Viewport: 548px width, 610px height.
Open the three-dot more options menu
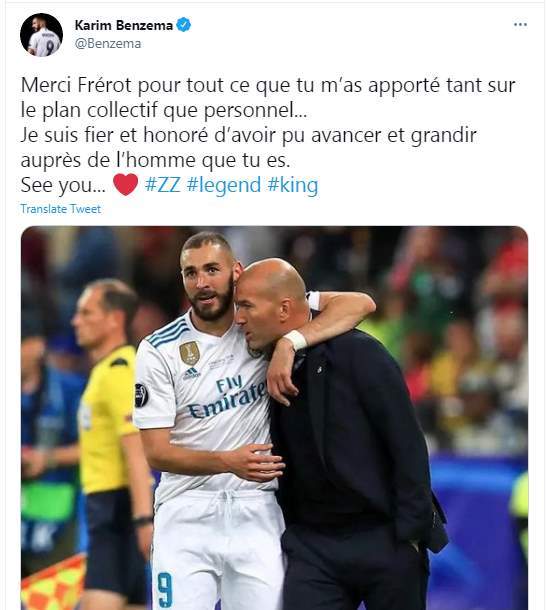pyautogui.click(x=520, y=25)
